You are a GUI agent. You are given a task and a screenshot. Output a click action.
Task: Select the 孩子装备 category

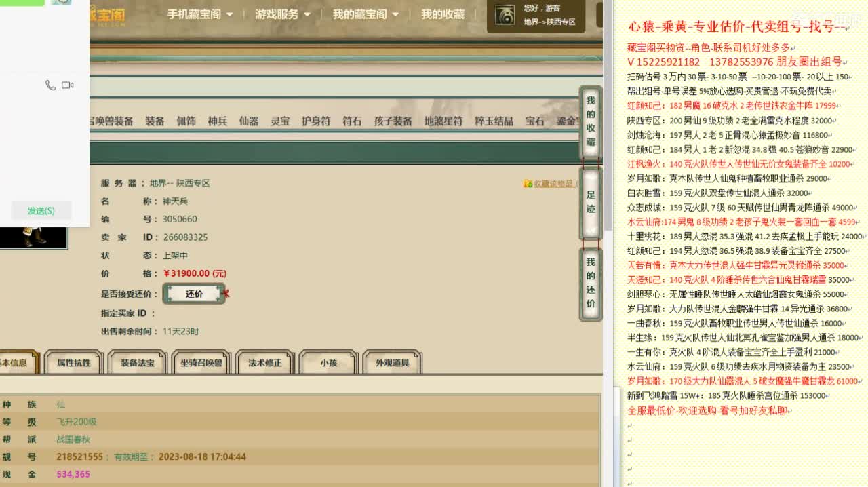[393, 121]
